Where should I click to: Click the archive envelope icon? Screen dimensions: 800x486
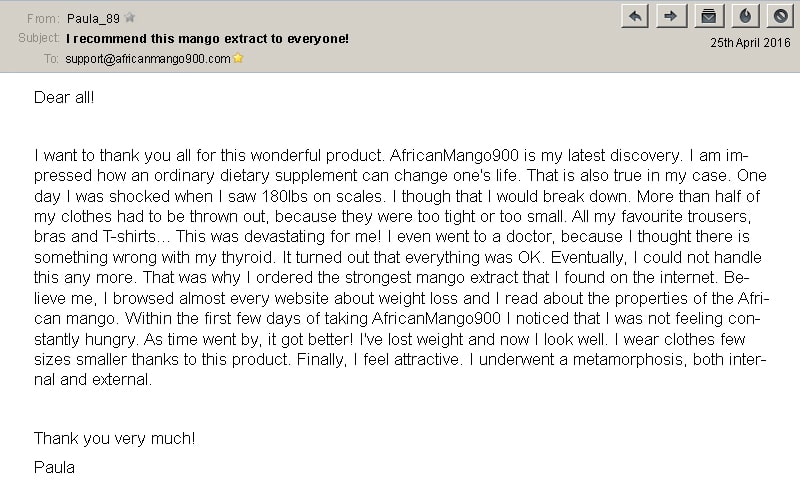[709, 16]
